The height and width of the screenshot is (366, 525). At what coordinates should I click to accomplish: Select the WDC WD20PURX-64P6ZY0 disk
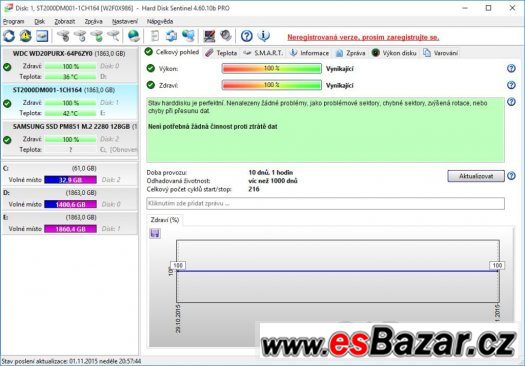[70, 65]
